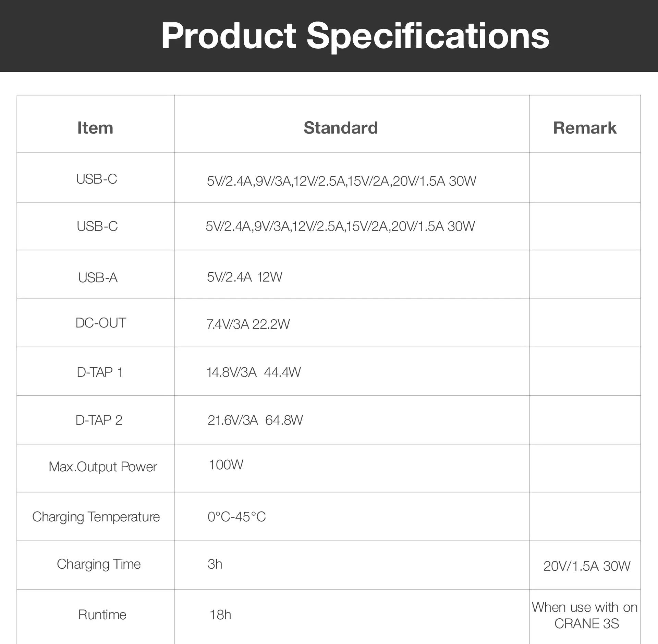Click the CRANE 3S remark text

[587, 623]
